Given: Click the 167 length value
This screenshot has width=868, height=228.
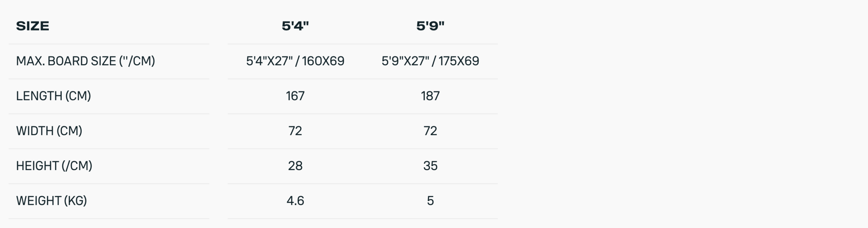Looking at the screenshot, I should coord(295,96).
